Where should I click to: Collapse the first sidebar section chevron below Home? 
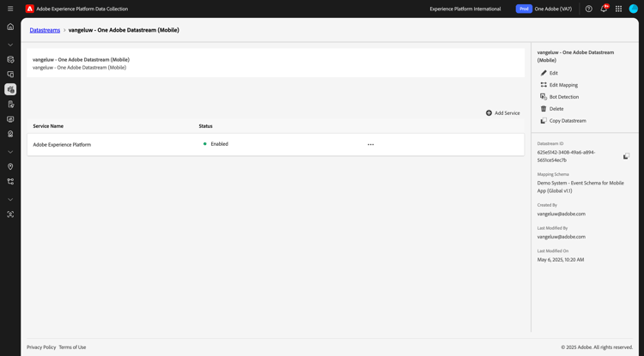[x=10, y=45]
